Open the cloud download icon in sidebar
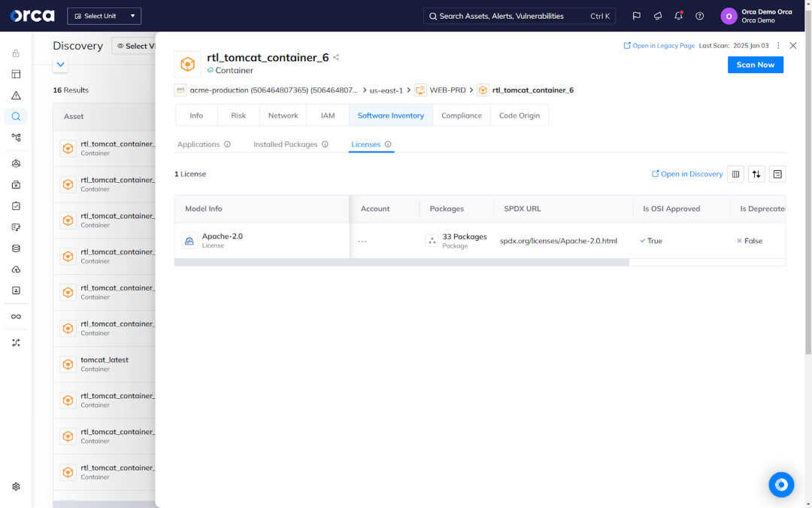The width and height of the screenshot is (812, 508). click(16, 269)
